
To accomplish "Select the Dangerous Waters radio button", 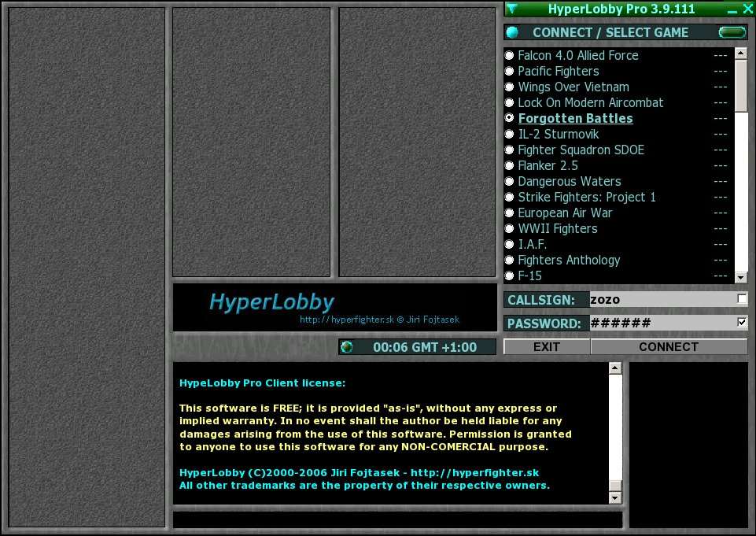I will point(509,181).
